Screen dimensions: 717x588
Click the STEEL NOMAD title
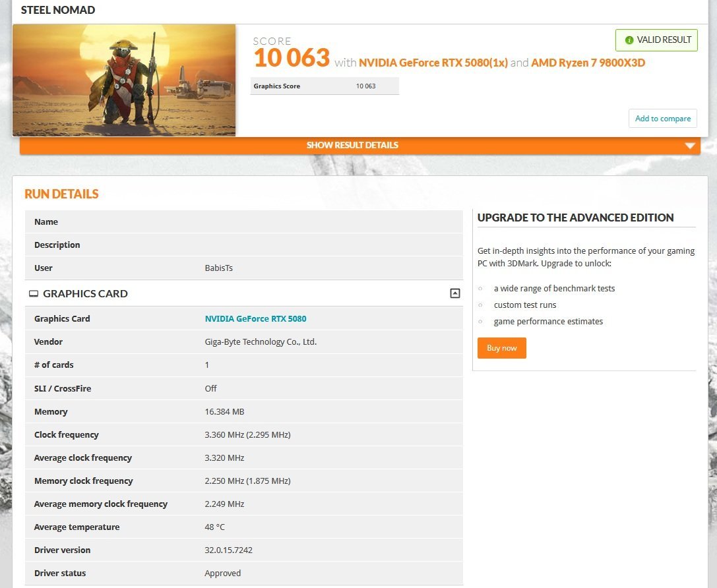pos(58,10)
